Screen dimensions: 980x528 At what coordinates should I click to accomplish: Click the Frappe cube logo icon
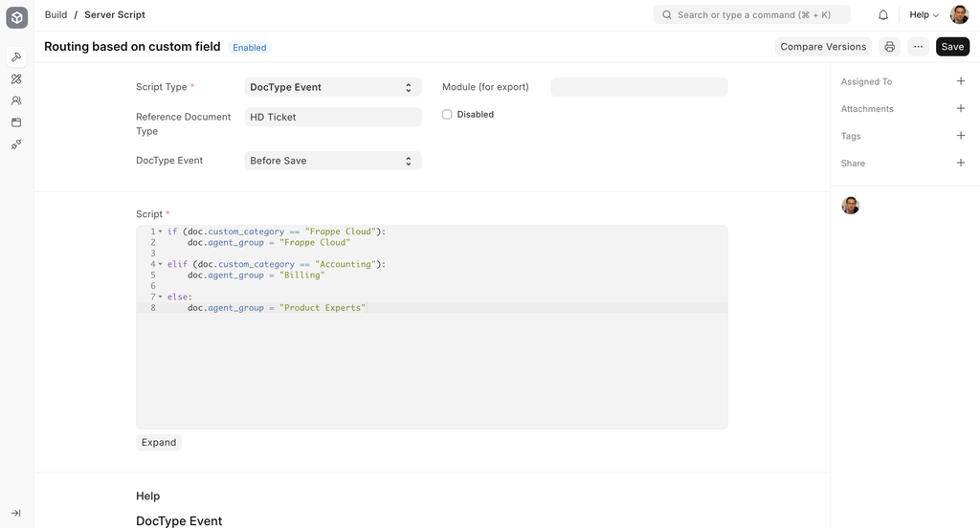16,17
